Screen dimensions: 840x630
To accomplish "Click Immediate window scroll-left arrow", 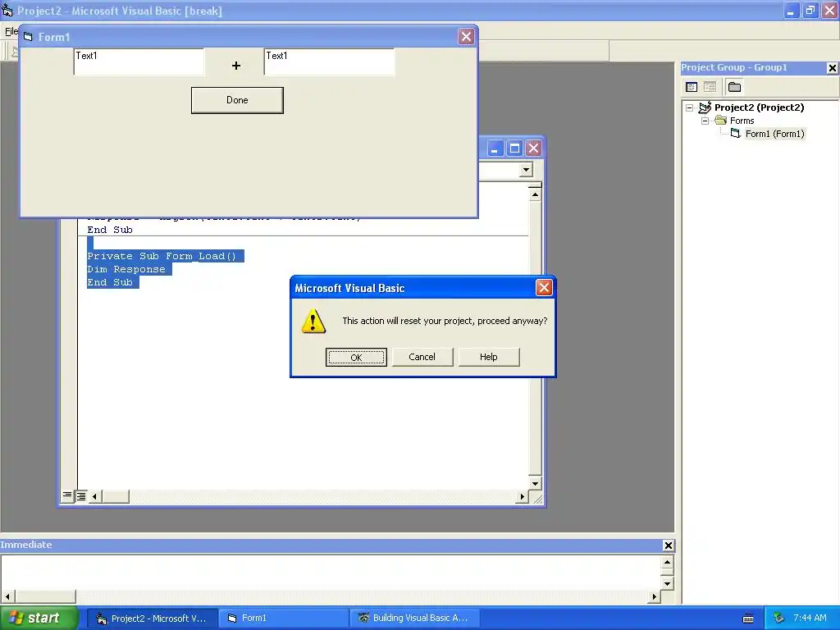I will (7, 596).
